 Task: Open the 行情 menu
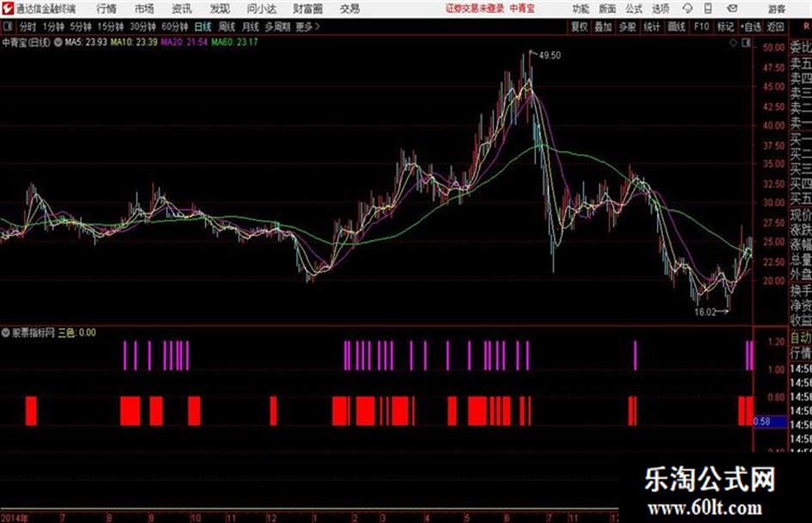(107, 9)
